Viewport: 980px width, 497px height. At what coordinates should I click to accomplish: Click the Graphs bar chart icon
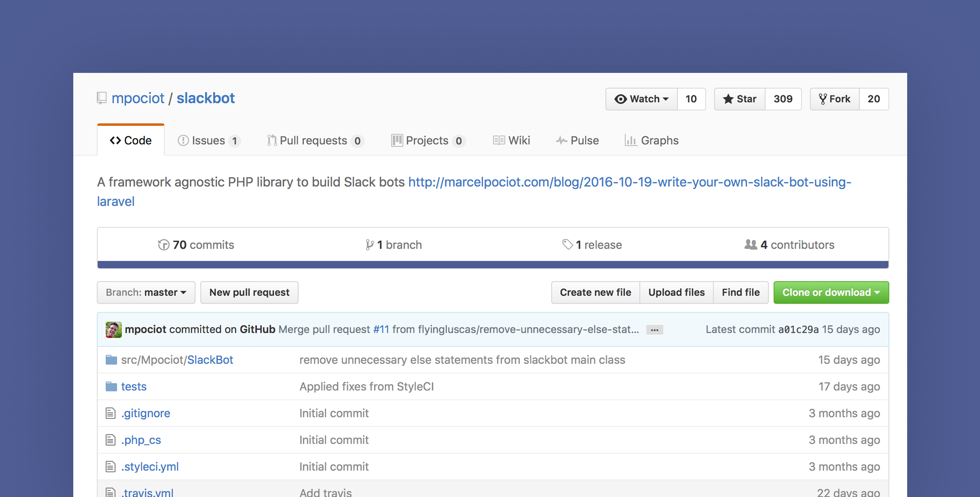pos(631,140)
